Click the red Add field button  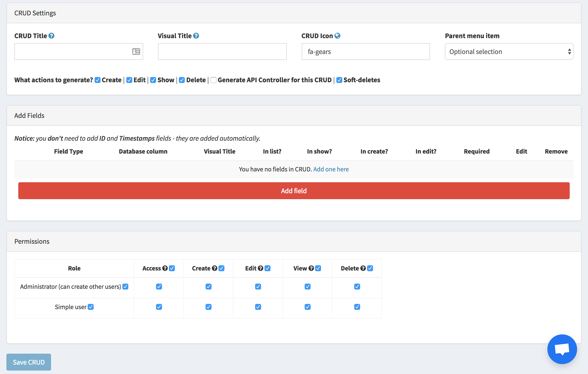294,190
